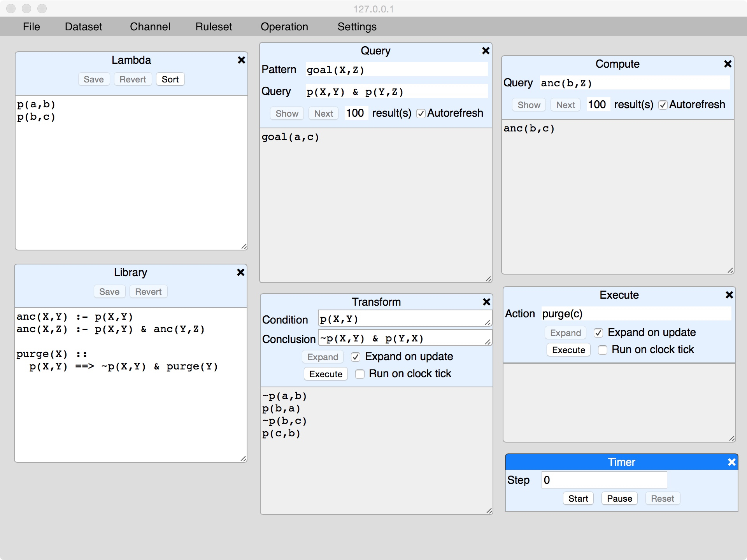Viewport: 747px width, 560px height.
Task: Open the Dataset menu
Action: [83, 26]
